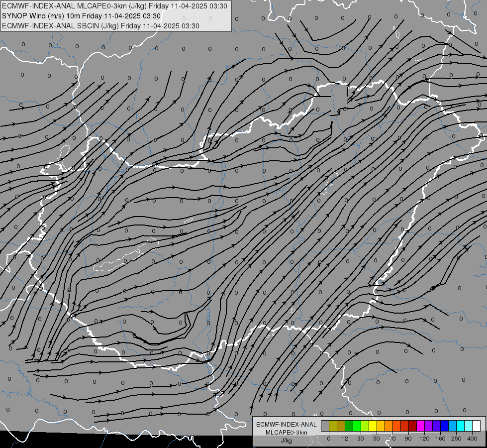Click the pure blue legend swatch
Image resolution: width=487 pixels, height=448 pixels.
click(445, 426)
